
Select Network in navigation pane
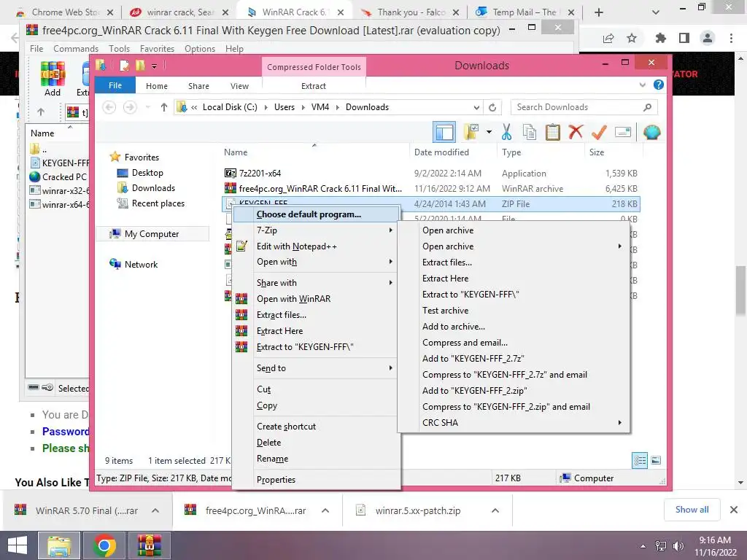(141, 264)
